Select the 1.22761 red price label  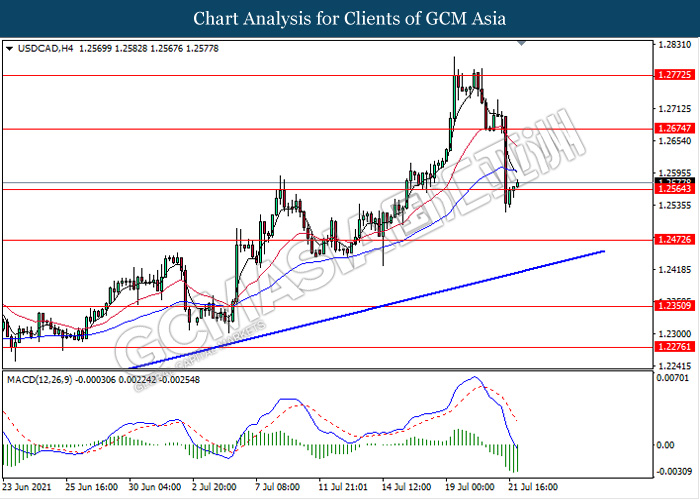click(675, 347)
